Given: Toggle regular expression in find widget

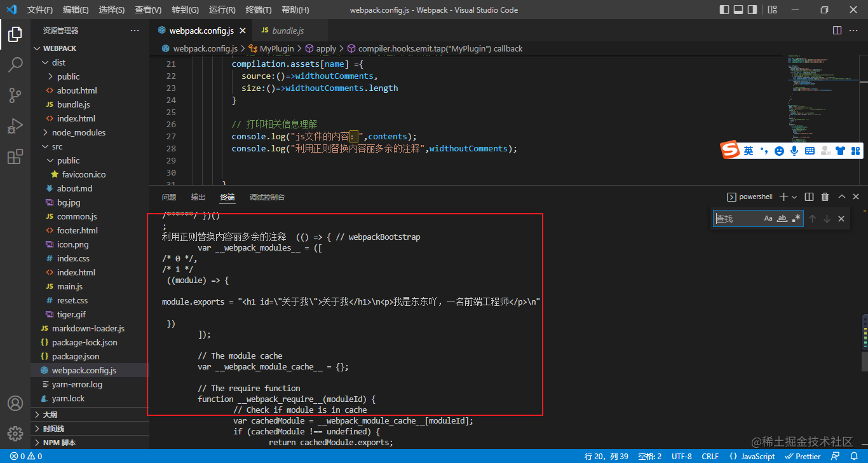Looking at the screenshot, I should pyautogui.click(x=796, y=218).
